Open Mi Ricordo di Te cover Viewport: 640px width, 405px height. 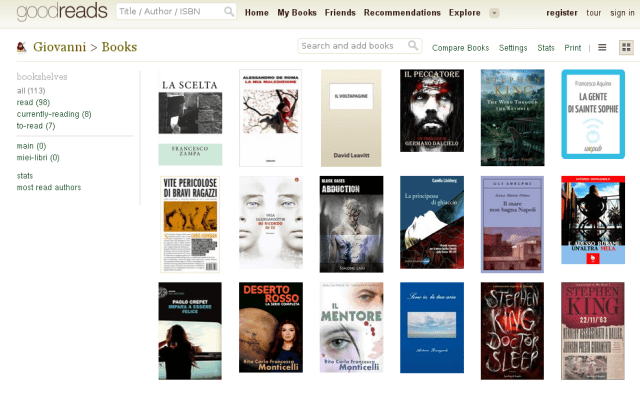click(271, 222)
